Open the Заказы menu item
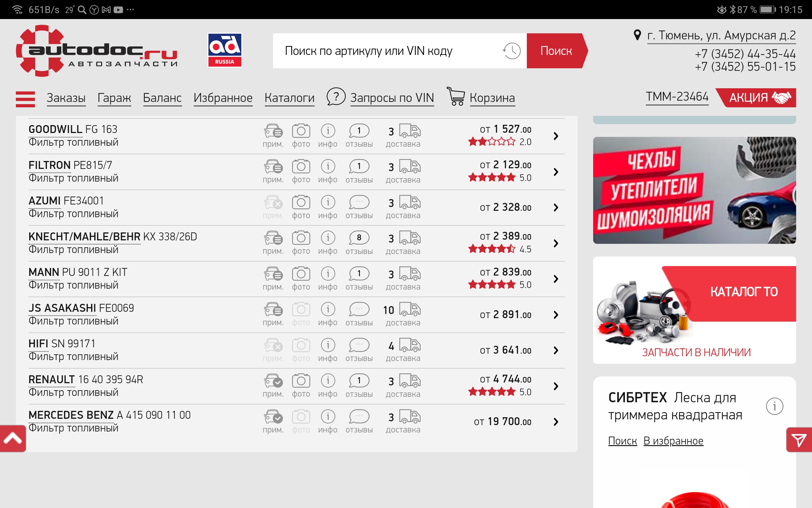This screenshot has width=812, height=508. coord(66,98)
